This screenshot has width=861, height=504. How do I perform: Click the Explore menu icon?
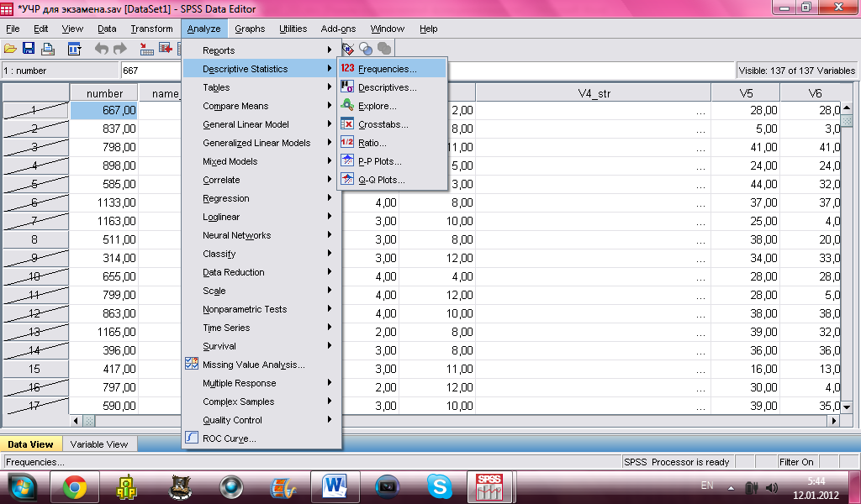click(347, 105)
